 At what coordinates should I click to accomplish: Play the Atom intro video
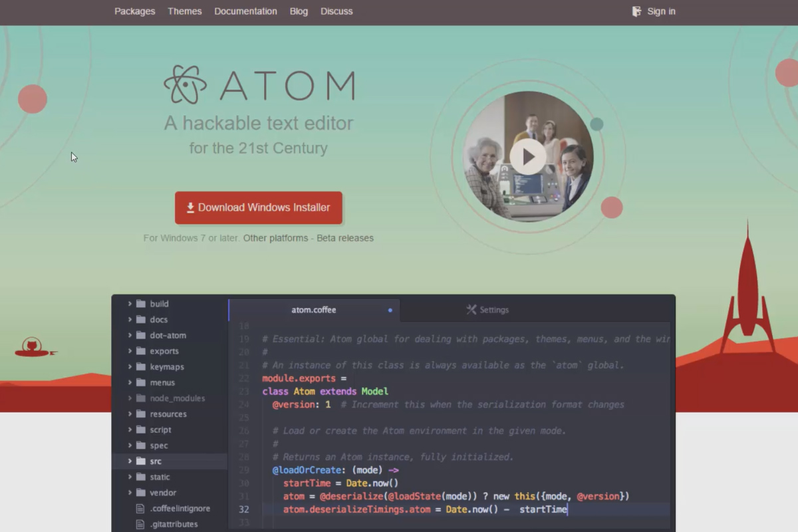(528, 157)
